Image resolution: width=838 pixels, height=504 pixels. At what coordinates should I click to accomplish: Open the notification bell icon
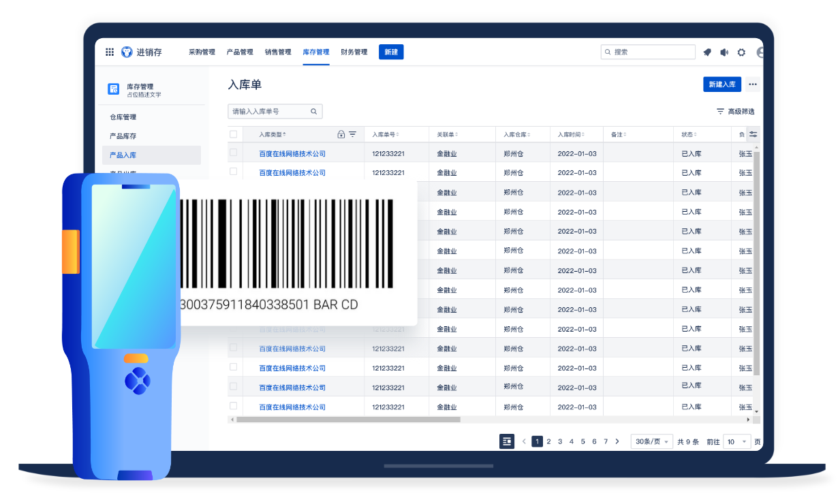pyautogui.click(x=707, y=52)
